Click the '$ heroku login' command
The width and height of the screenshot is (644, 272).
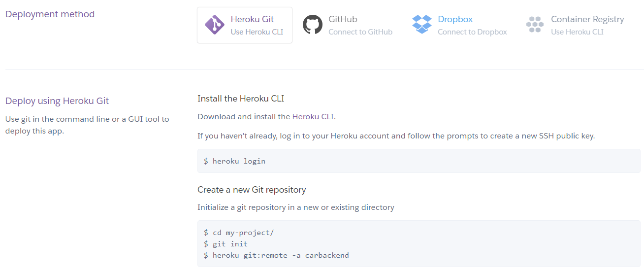[235, 161]
